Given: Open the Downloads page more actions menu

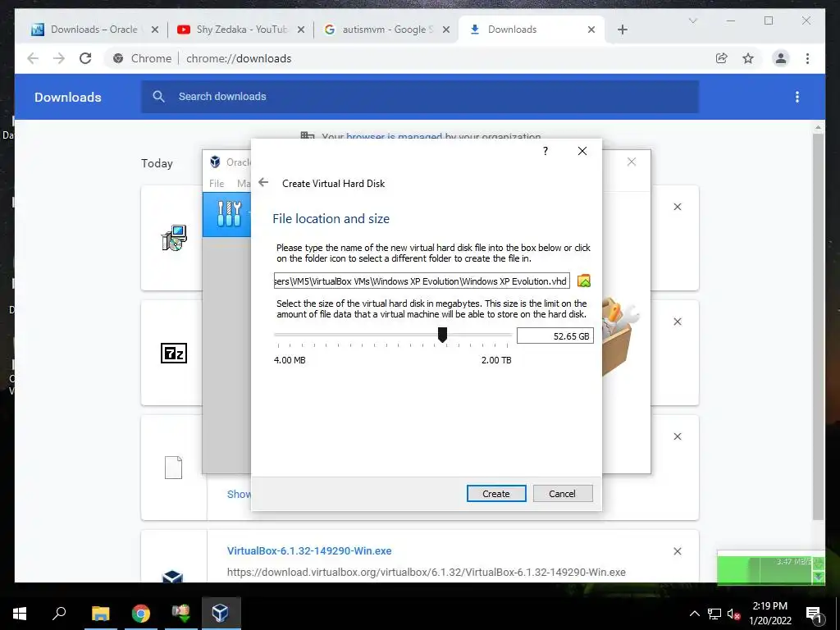Looking at the screenshot, I should [797, 97].
